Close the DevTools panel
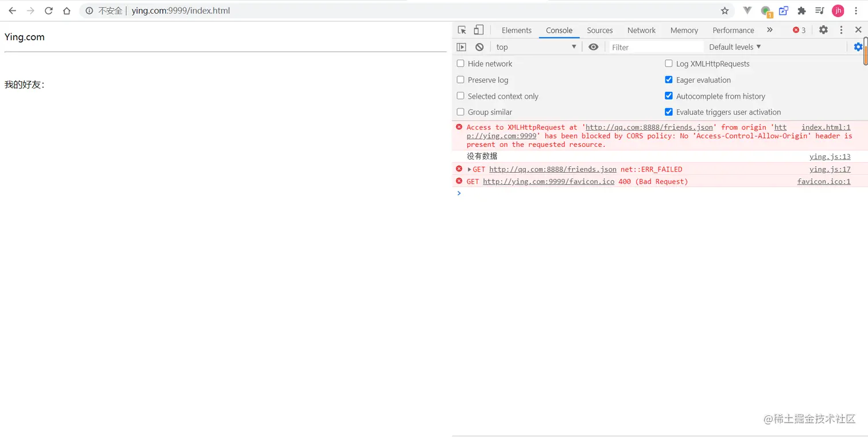 pyautogui.click(x=858, y=30)
